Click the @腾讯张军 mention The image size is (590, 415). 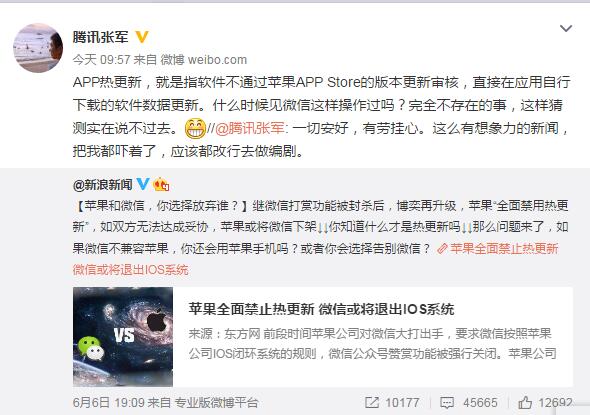click(249, 128)
